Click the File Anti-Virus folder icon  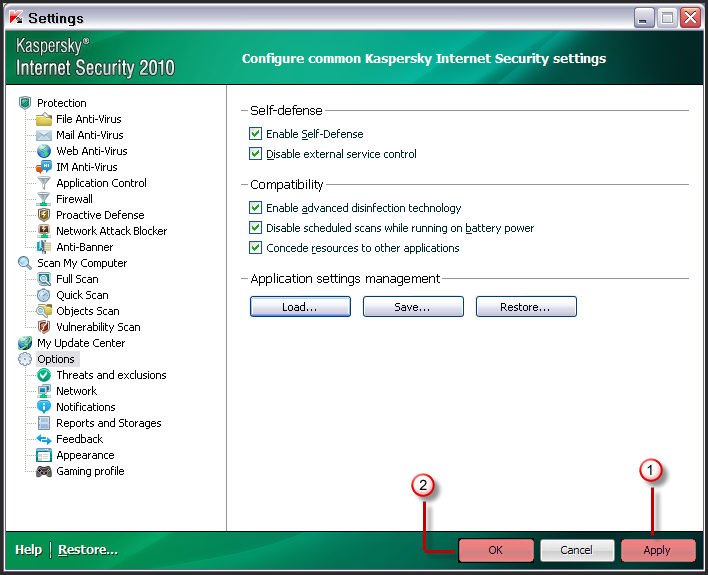44,119
